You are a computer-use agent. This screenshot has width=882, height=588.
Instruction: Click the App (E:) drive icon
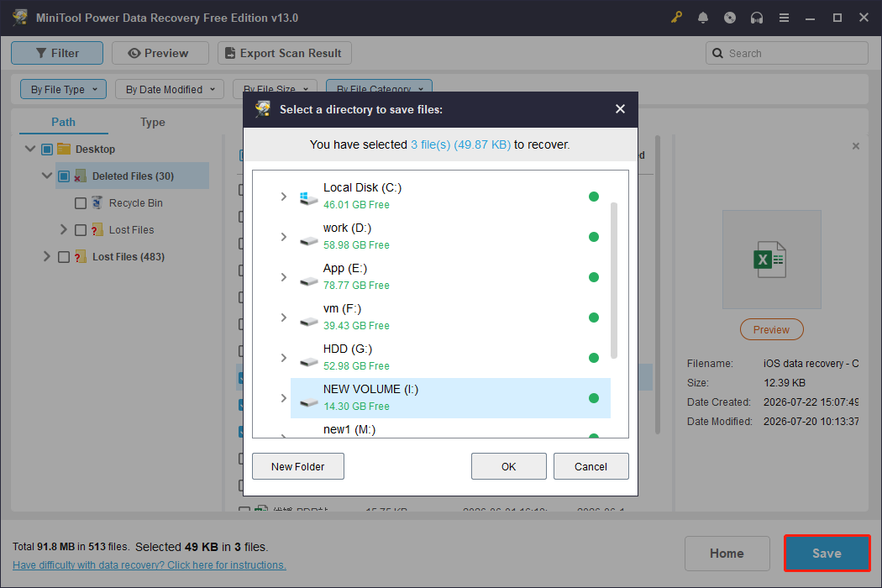[x=308, y=281]
